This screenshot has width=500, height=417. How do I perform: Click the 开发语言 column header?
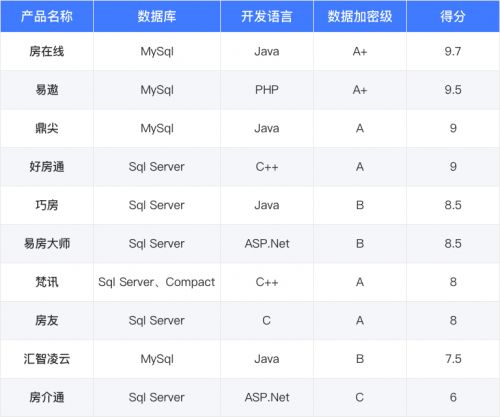(267, 16)
